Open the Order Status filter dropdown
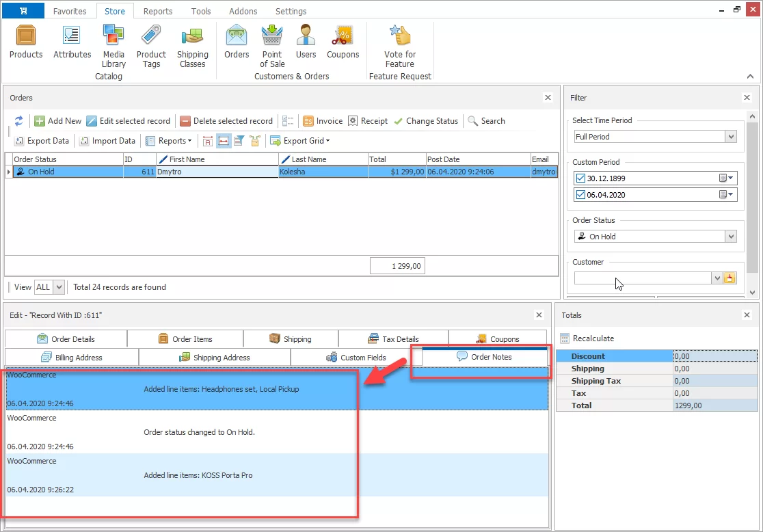 point(731,237)
